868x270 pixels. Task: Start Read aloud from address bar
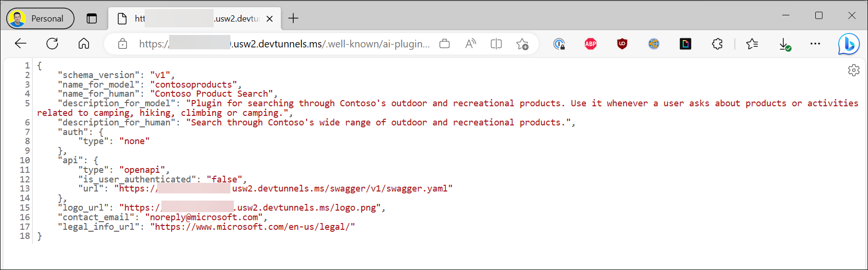click(x=470, y=44)
